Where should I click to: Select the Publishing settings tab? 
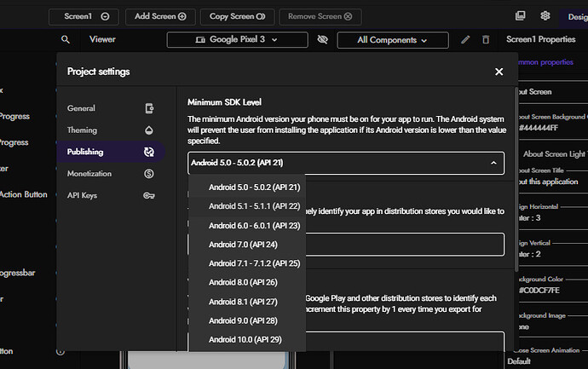tap(111, 152)
